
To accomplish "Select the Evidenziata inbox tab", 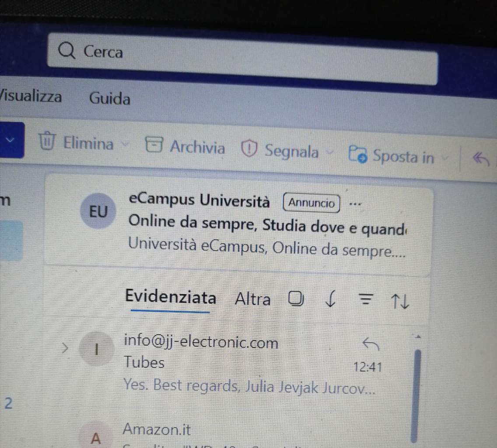I will (x=171, y=297).
